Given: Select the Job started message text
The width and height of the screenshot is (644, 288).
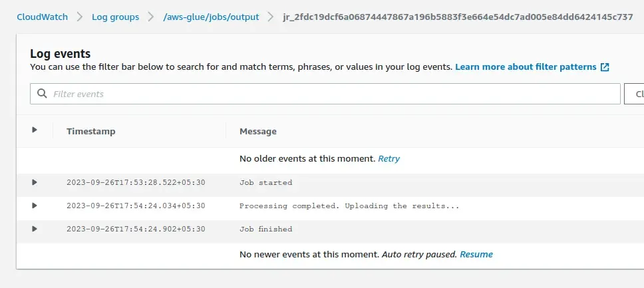Looking at the screenshot, I should (265, 182).
